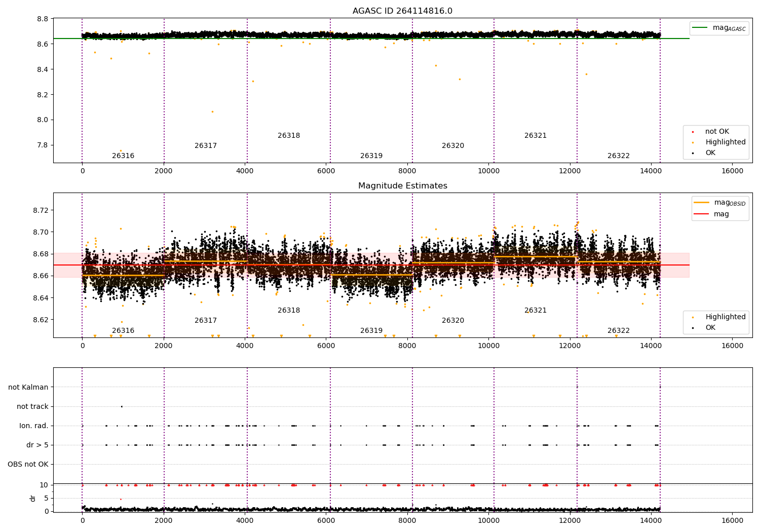Click label 26318 in the top plot
The width and height of the screenshot is (760, 532).
point(289,136)
